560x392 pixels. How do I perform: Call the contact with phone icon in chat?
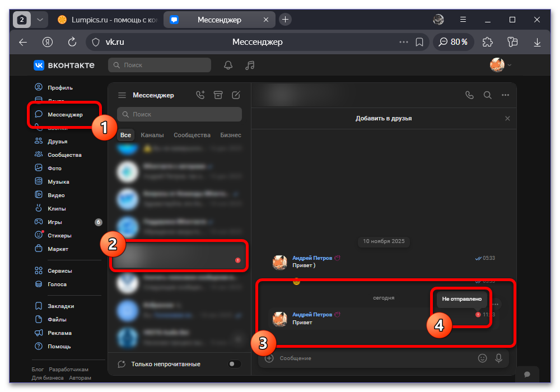tap(469, 95)
